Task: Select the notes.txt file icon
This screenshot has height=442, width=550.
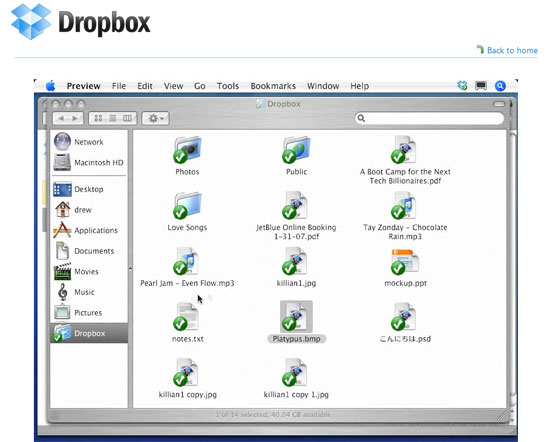Action: coord(186,317)
